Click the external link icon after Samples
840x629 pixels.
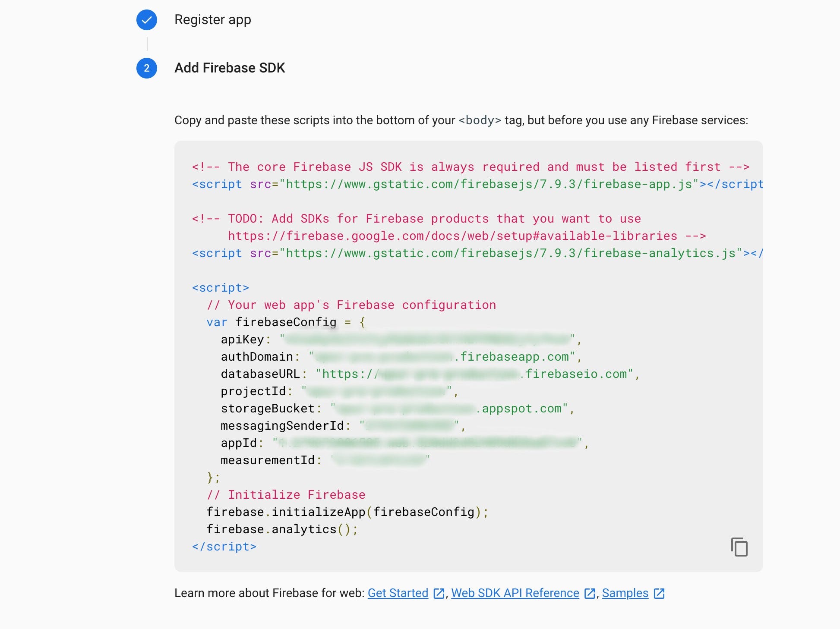[659, 594]
